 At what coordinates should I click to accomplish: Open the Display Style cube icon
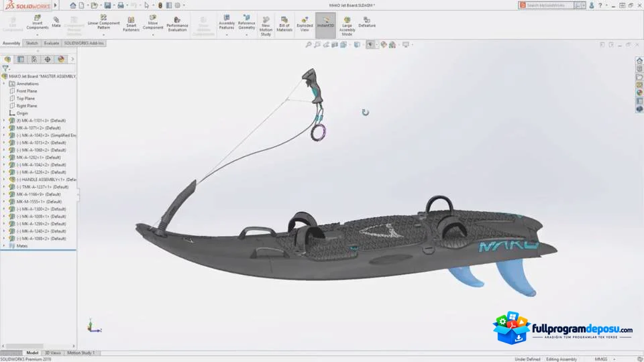click(357, 44)
